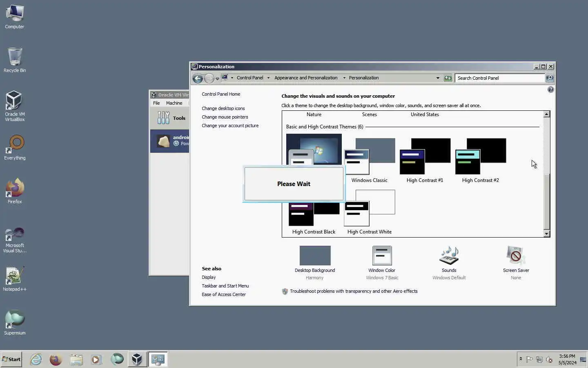Click Appearance and Personalization breadcrumb
Viewport: 588px width, 368px height.
(x=306, y=78)
